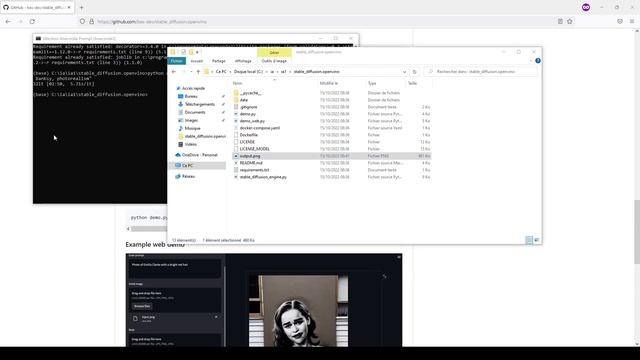Image resolution: width=640 pixels, height=360 pixels.
Task: Open the Partage ribbon tab
Action: pyautogui.click(x=219, y=61)
